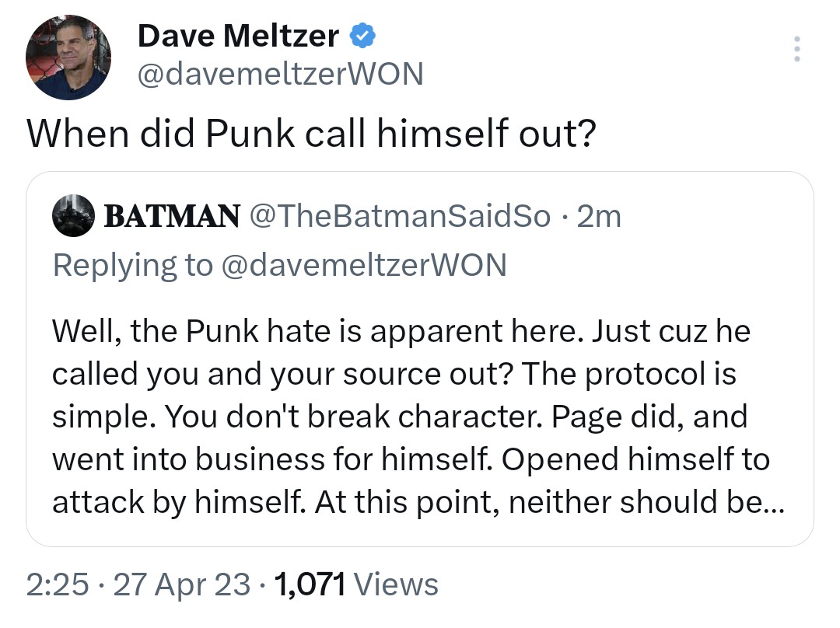This screenshot has height=628, width=840.
Task: Click the BATMAN display name
Action: point(171,216)
